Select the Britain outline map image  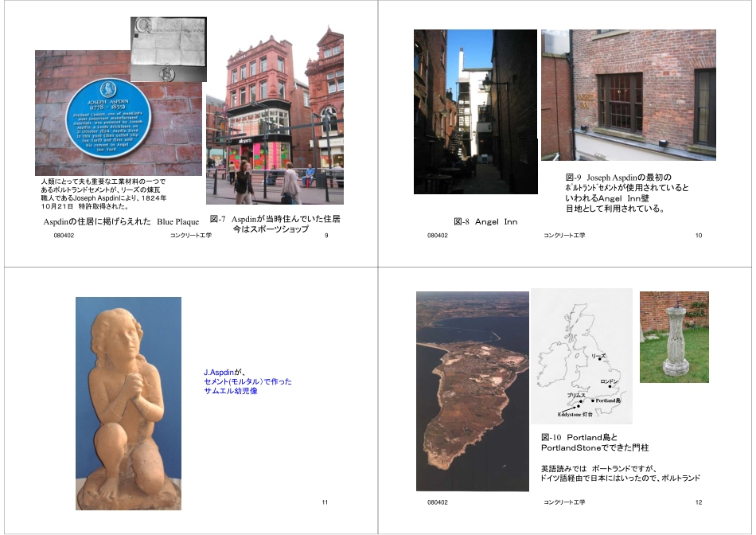pos(582,356)
